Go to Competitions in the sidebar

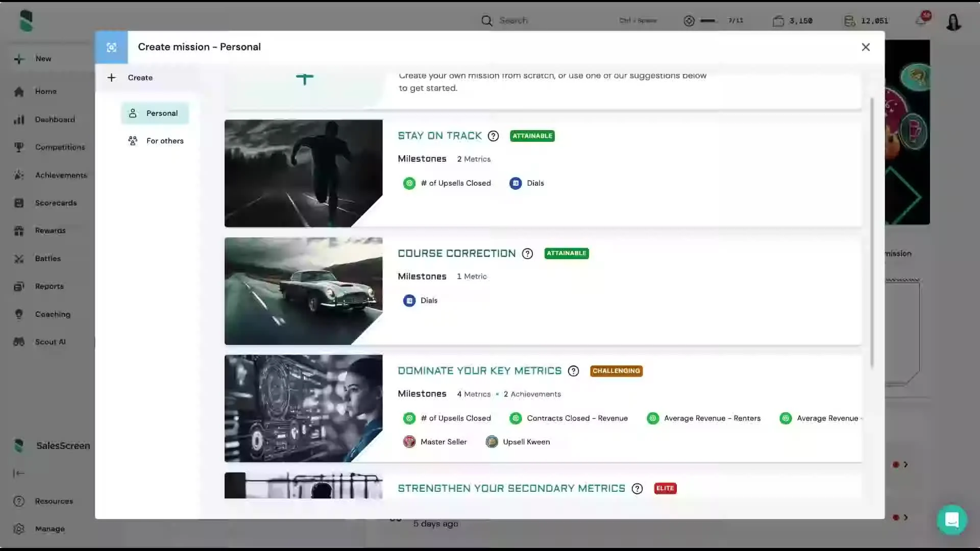(60, 147)
